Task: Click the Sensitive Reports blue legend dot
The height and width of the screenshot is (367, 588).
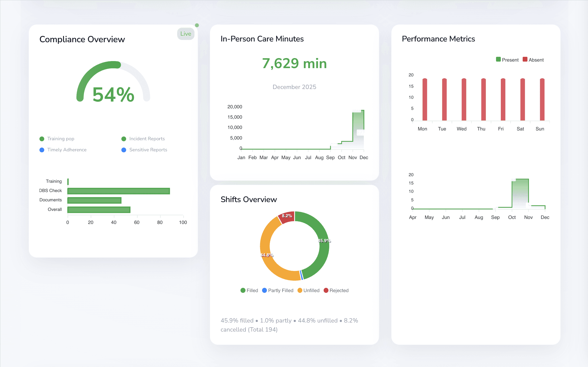Action: 124,150
